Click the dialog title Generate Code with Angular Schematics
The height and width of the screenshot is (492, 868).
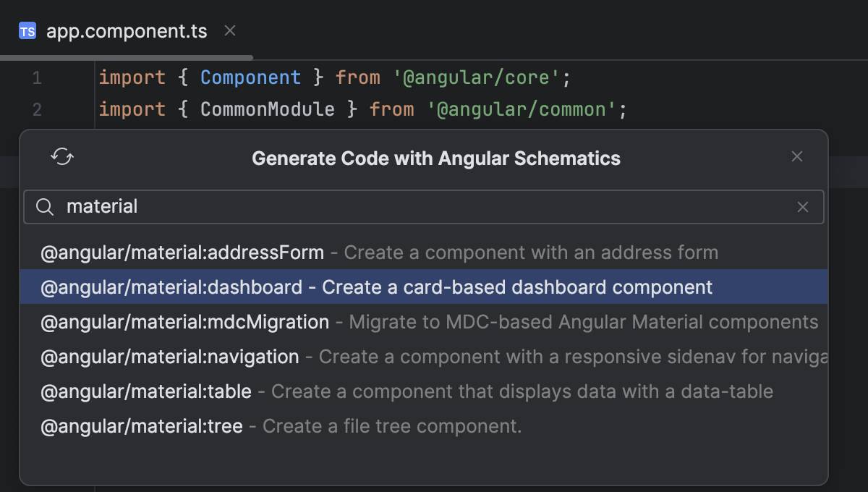click(435, 158)
